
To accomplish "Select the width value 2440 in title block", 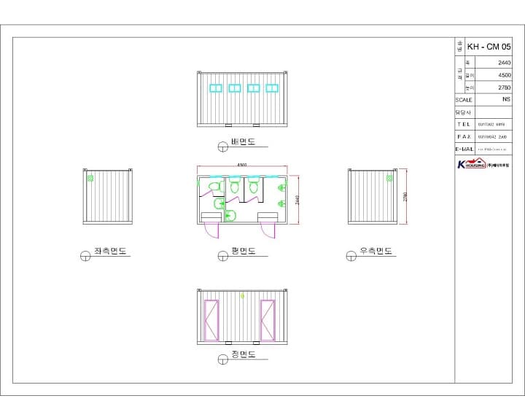I will coord(505,63).
